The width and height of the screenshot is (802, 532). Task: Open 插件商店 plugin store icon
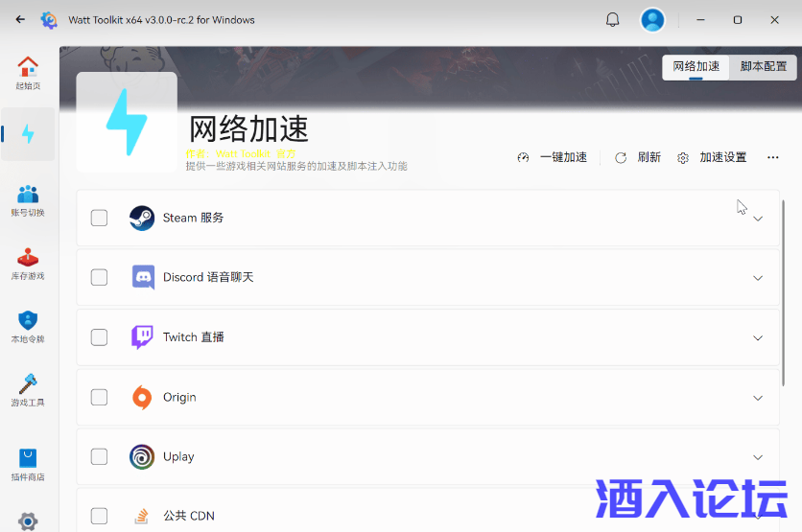[28, 464]
